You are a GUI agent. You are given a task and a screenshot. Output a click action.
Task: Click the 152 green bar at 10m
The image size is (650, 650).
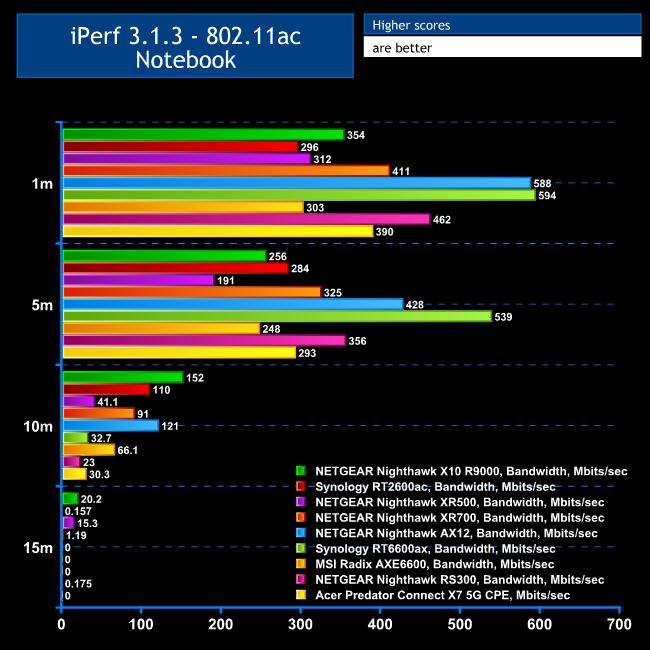point(123,377)
